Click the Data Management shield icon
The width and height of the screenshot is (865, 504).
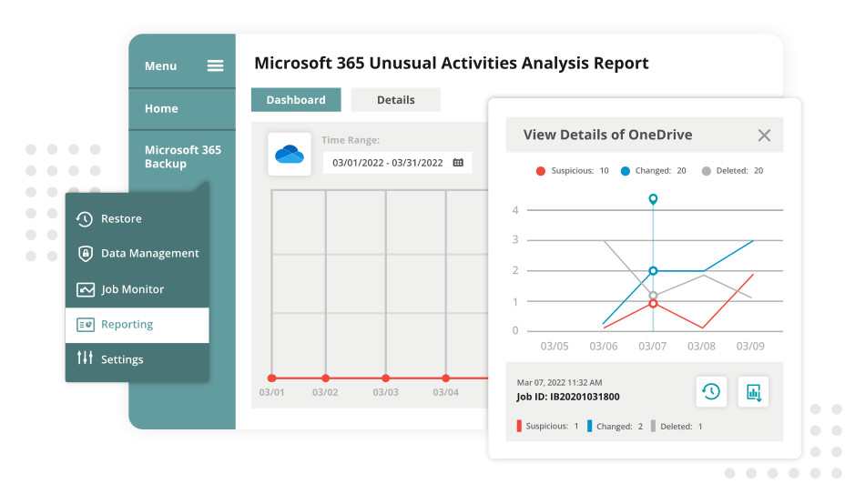click(85, 254)
